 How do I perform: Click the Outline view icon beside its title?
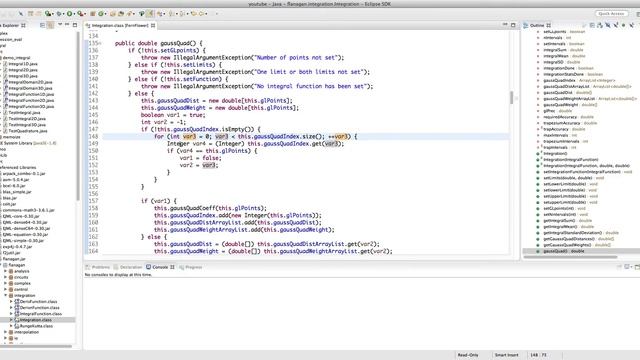tap(526, 25)
